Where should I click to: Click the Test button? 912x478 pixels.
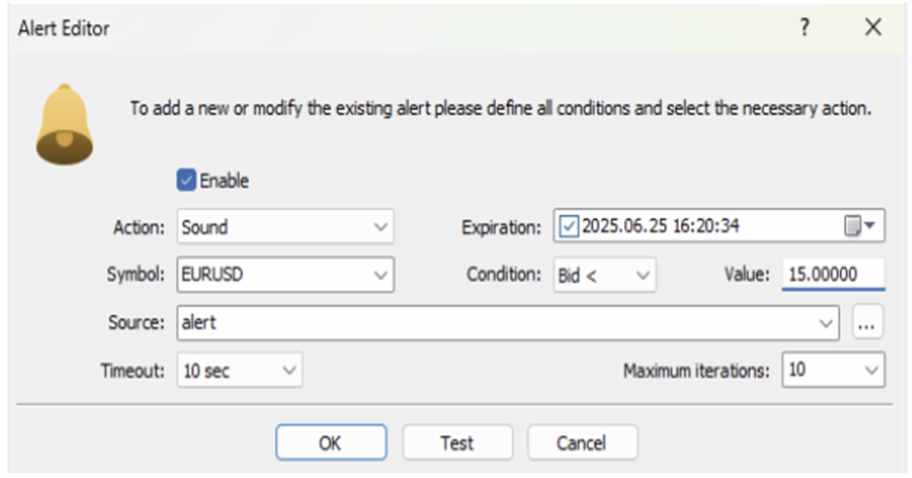pos(457,442)
